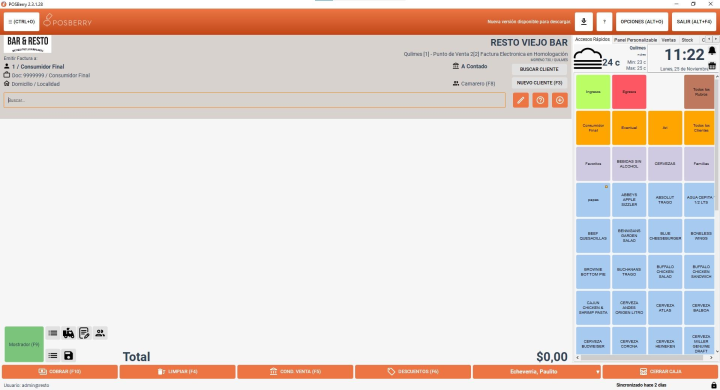Image resolution: width=720 pixels, height=390 pixels.
Task: Open the Stock tab
Action: 687,40
